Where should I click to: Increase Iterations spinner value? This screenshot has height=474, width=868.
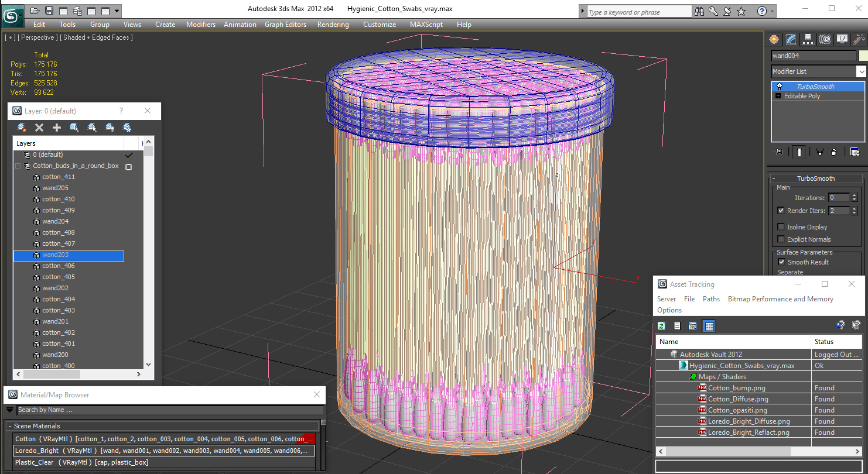click(x=854, y=195)
